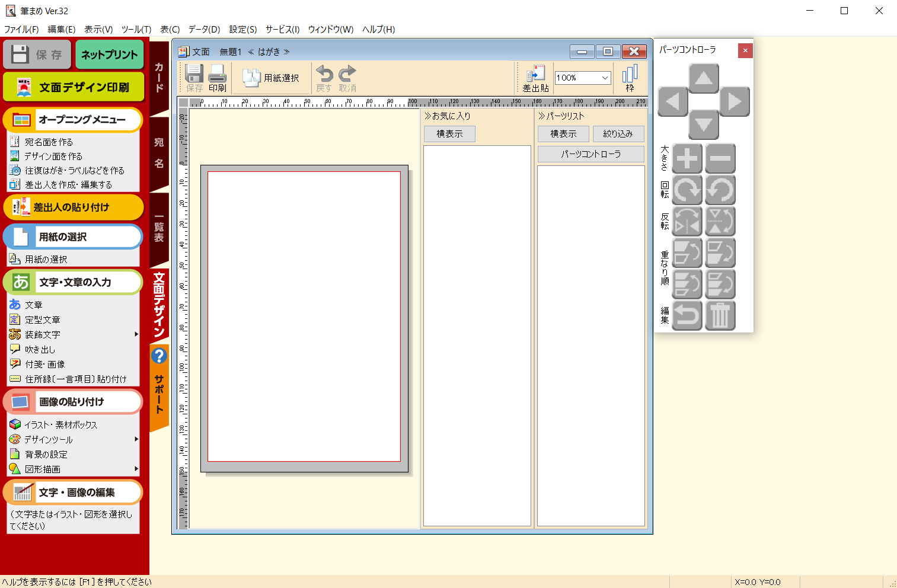Click the 差出貼 sender paste icon
Screen dimensions: 897x588
pyautogui.click(x=535, y=78)
